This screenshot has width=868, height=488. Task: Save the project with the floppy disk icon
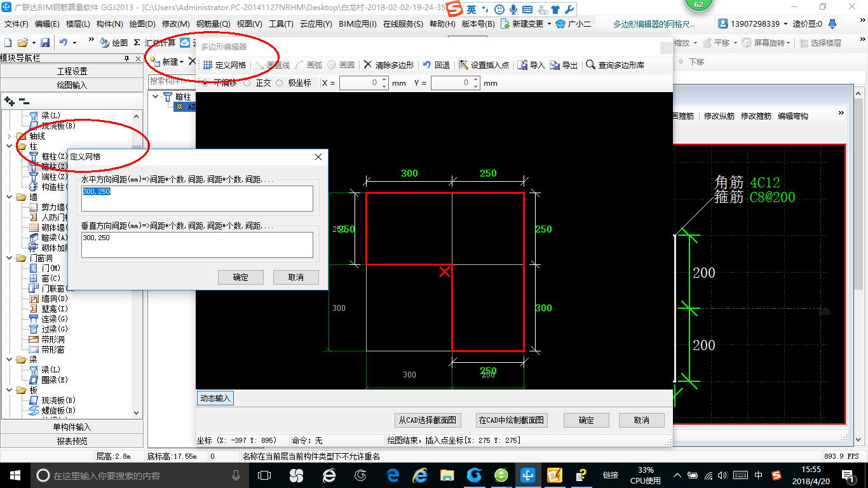pos(45,43)
